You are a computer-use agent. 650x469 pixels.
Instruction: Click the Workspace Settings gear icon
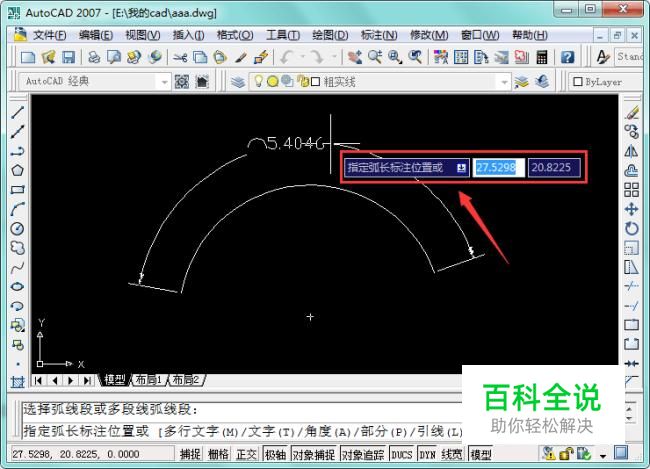click(x=182, y=82)
